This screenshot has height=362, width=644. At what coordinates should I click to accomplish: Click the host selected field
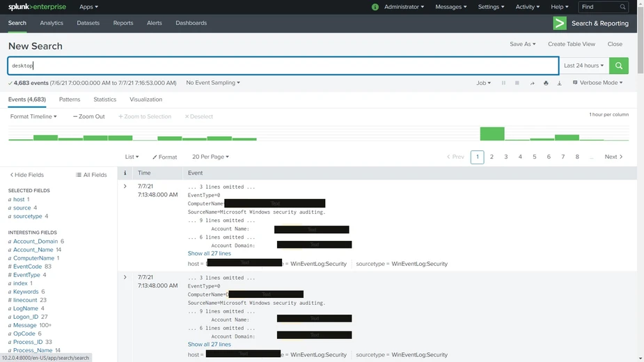pyautogui.click(x=19, y=199)
